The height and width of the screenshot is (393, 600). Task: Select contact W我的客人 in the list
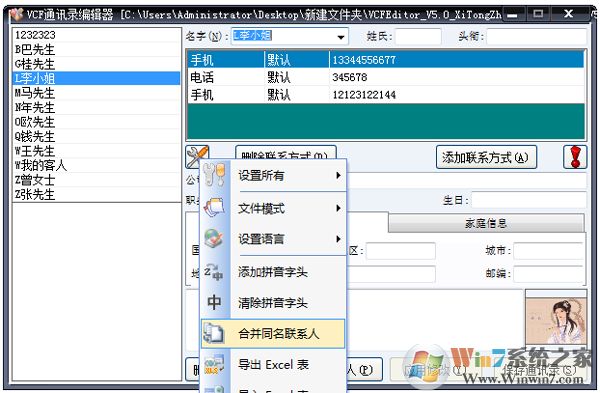point(96,165)
